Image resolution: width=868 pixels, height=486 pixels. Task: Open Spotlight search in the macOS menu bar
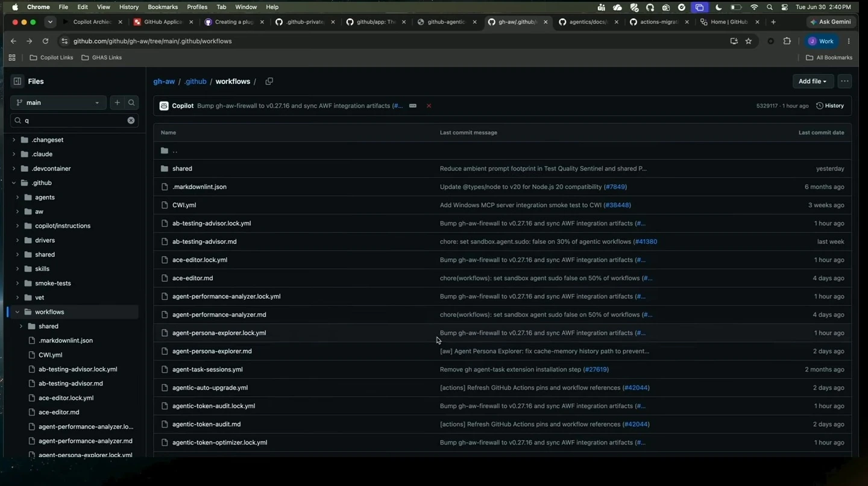point(770,7)
